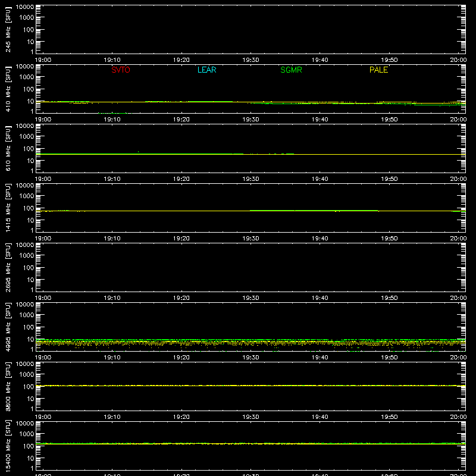Click the 19:10 time label of the 245 MHz plot

point(112,60)
